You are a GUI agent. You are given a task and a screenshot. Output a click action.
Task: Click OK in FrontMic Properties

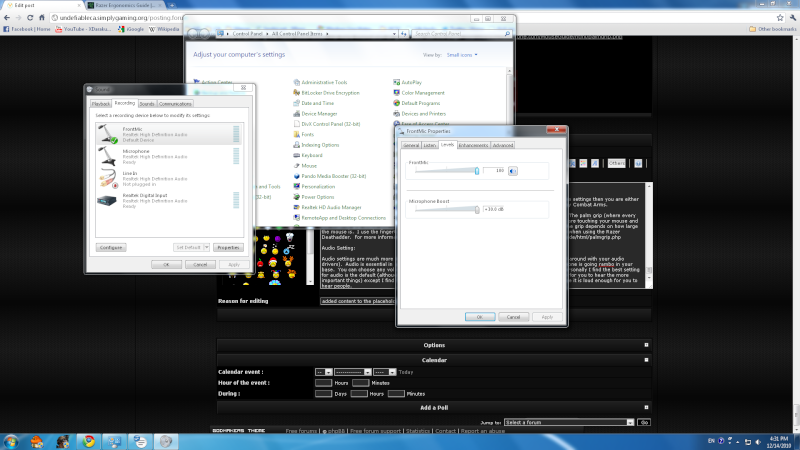click(480, 317)
